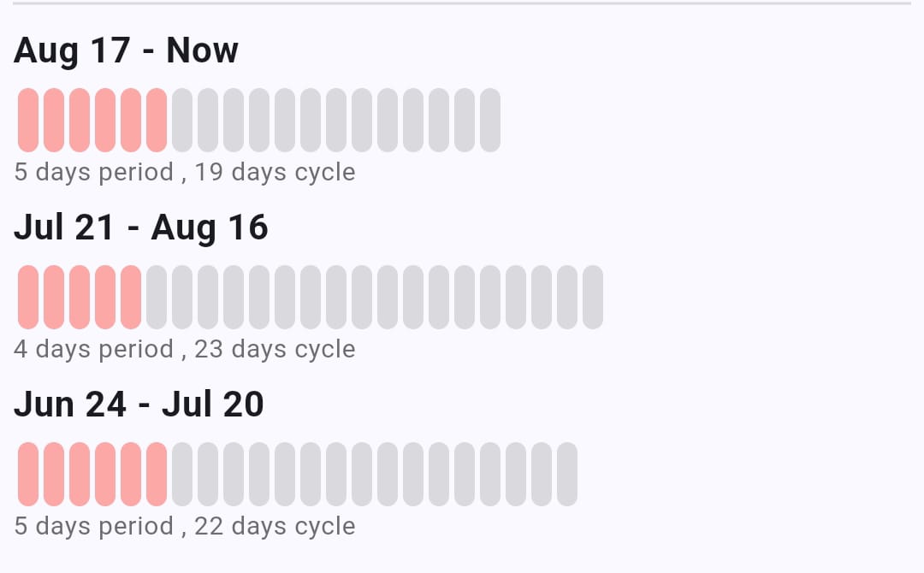Click first gray day bar in Jun 24 cycle
The image size is (924, 573).
pos(182,474)
